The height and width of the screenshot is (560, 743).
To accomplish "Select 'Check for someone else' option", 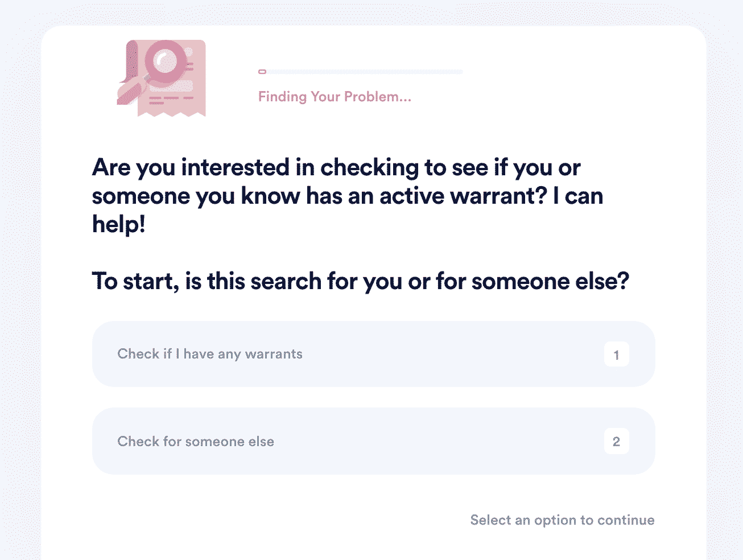I will (x=373, y=441).
